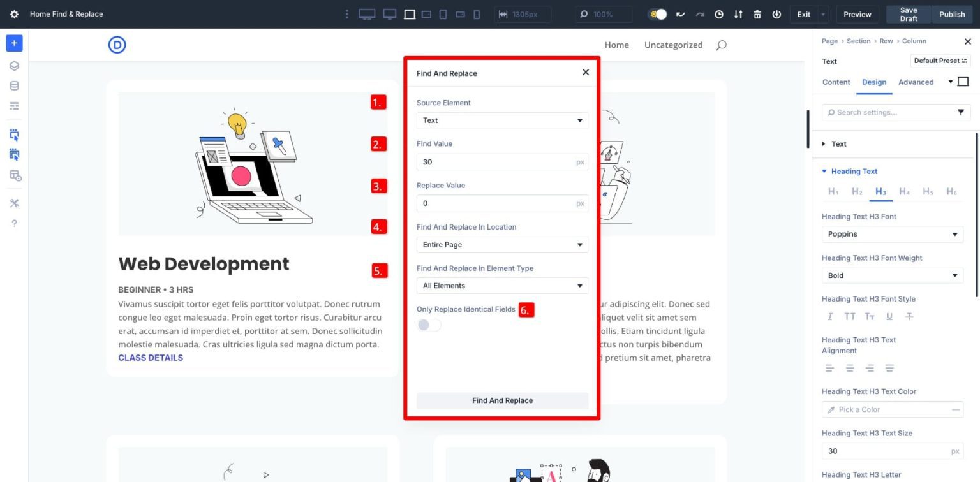Viewport: 980px width, 482px height.
Task: Open the Find And Replace In Location dropdown
Action: coord(502,244)
